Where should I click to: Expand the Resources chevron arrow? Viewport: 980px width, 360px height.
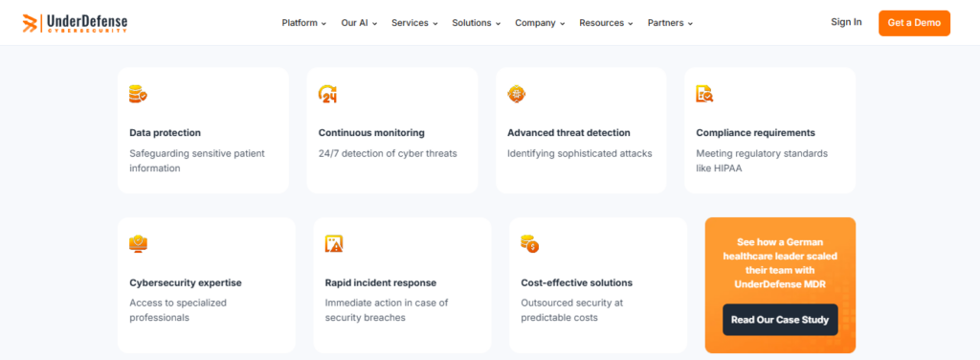[631, 24]
